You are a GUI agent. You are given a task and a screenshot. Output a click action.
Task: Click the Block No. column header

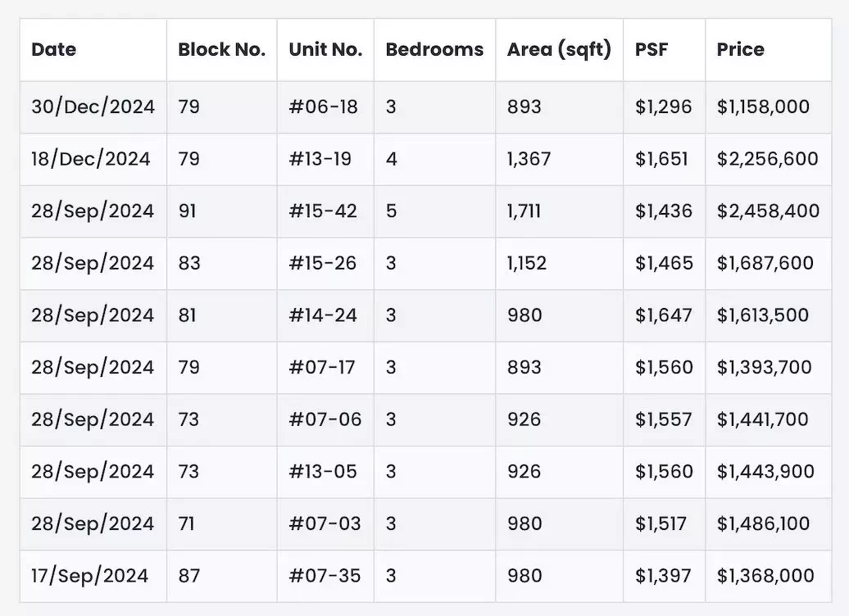coord(222,50)
